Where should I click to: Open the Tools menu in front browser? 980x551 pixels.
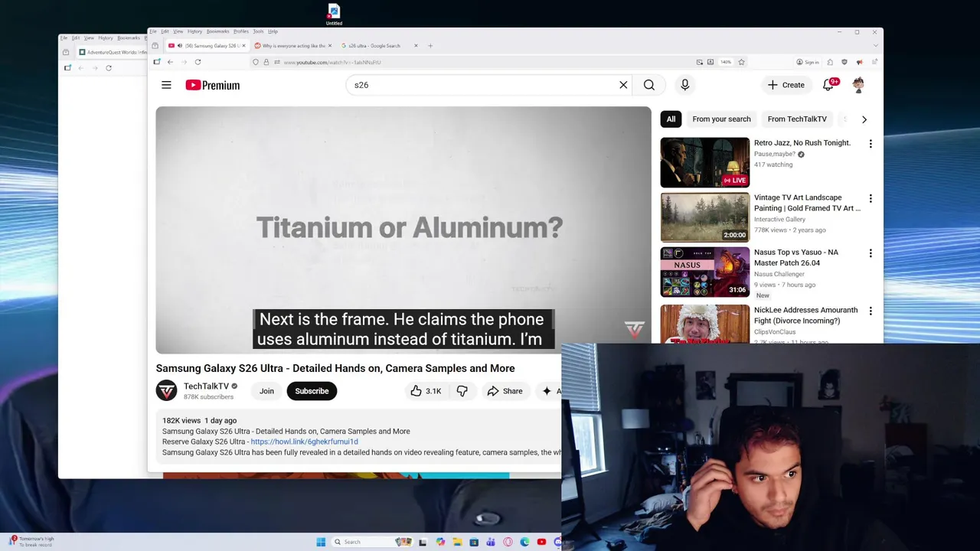[x=258, y=31]
